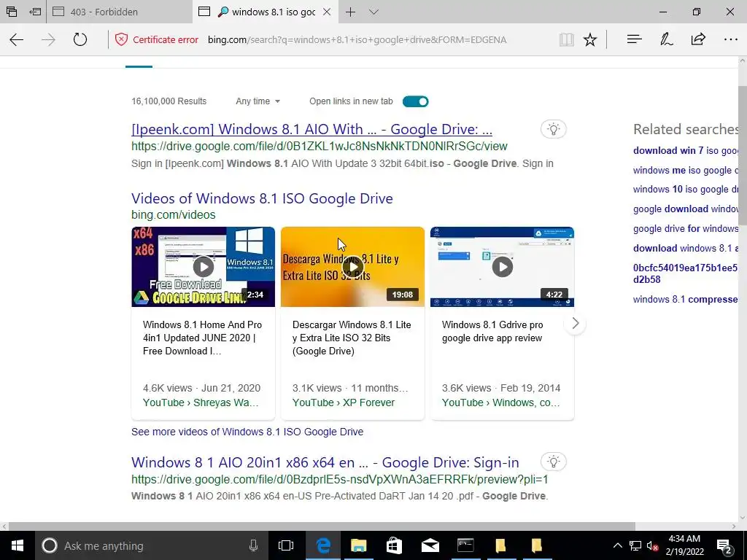Open the Certificate error warning

(157, 39)
